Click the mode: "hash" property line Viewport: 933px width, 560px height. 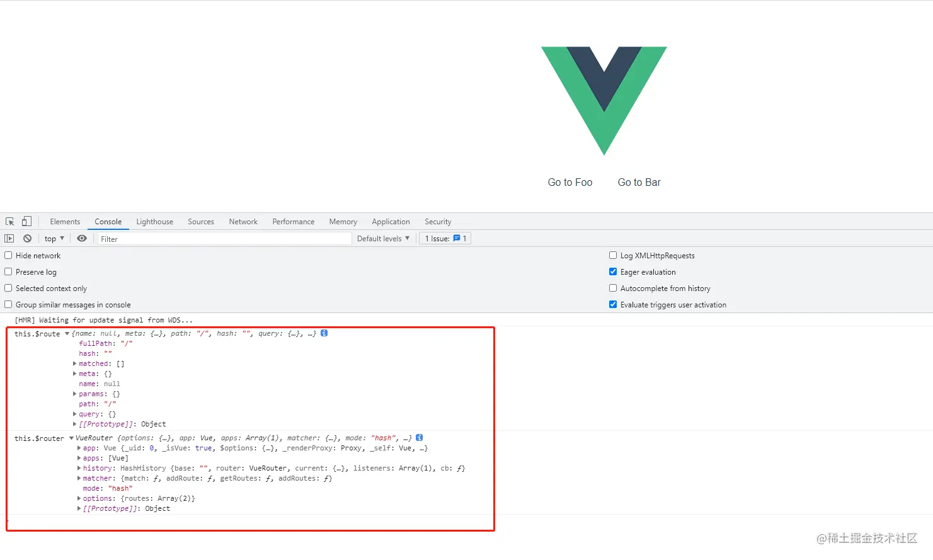pyautogui.click(x=108, y=488)
